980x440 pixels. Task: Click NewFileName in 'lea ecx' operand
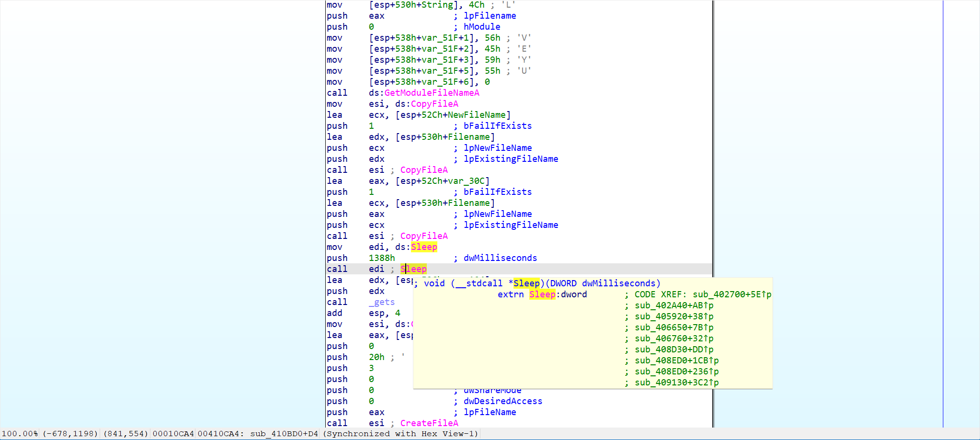tap(477, 115)
